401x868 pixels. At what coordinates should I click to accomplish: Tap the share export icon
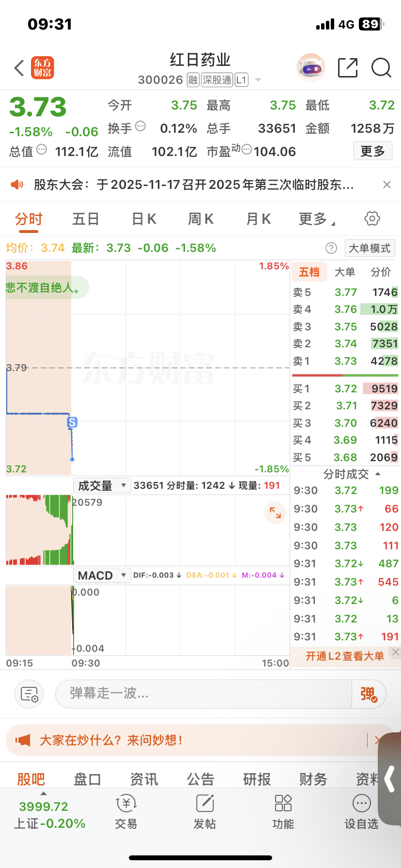[x=348, y=68]
